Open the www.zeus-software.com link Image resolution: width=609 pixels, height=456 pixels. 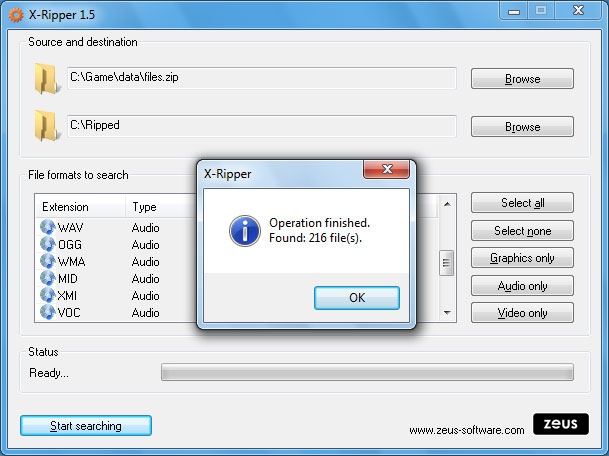[466, 430]
